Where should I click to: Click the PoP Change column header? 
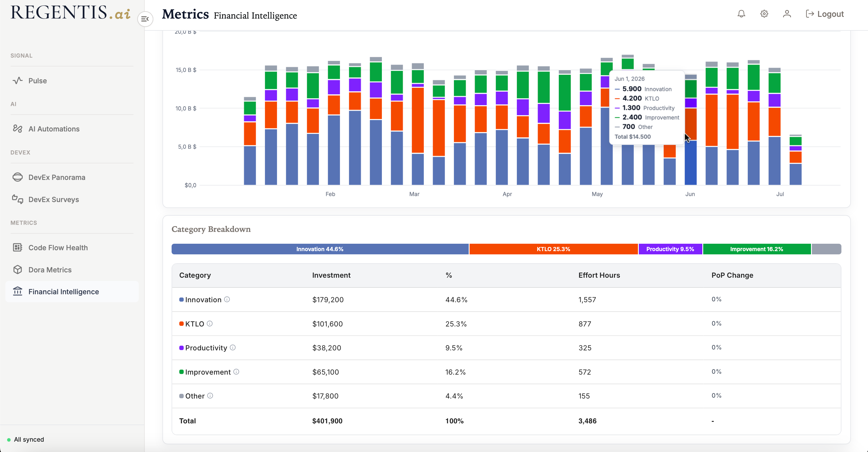(x=732, y=275)
